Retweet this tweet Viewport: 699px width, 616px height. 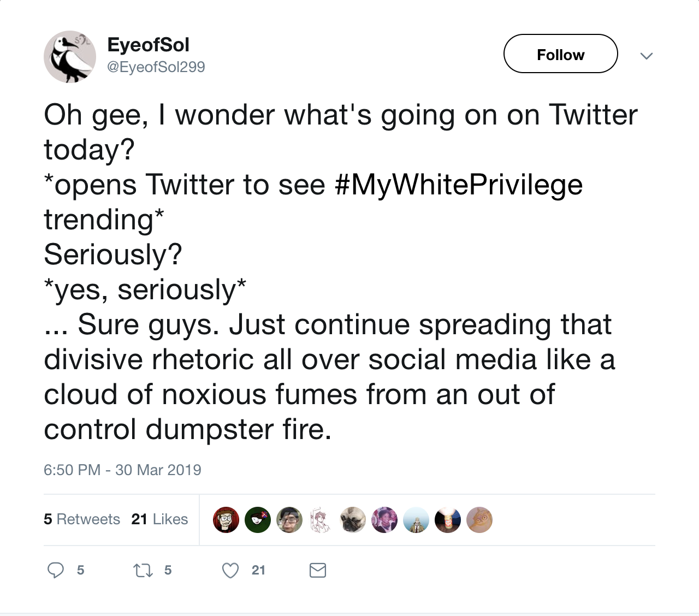[143, 570]
